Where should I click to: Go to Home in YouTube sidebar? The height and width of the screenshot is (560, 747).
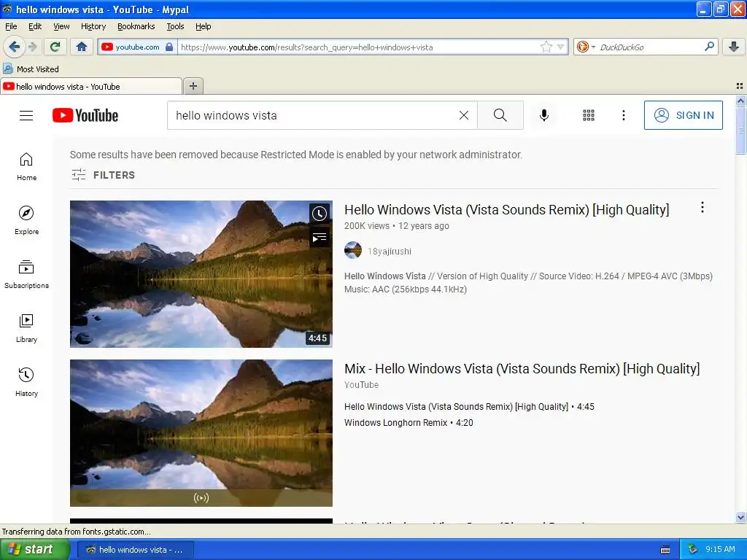tap(26, 167)
